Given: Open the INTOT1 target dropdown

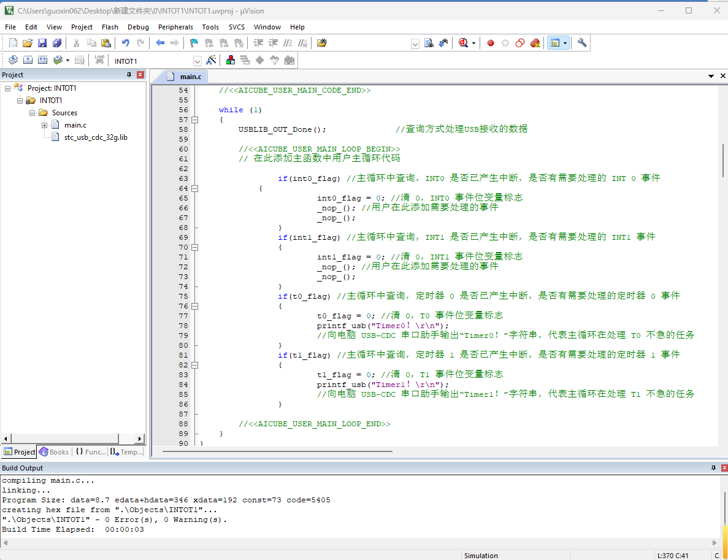Looking at the screenshot, I should click(197, 61).
